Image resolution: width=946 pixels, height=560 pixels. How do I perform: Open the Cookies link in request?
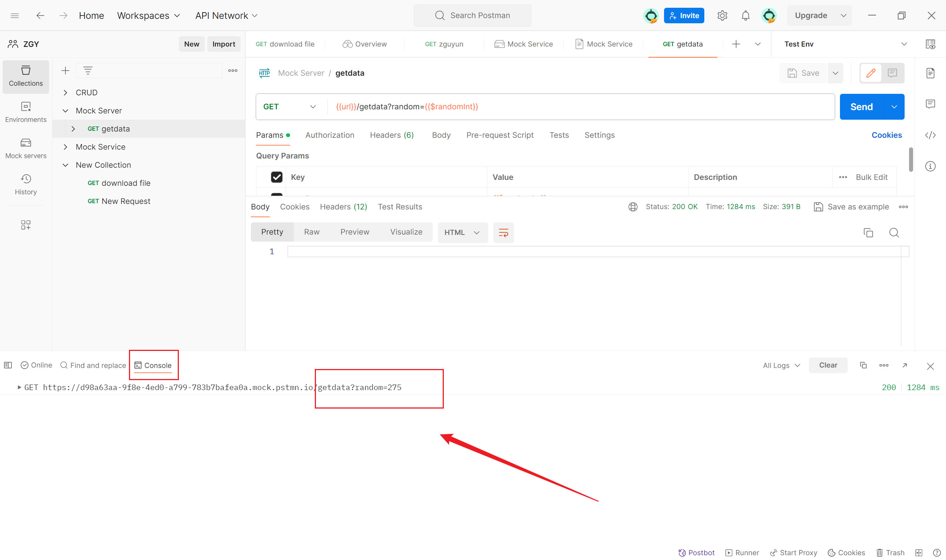pyautogui.click(x=887, y=135)
